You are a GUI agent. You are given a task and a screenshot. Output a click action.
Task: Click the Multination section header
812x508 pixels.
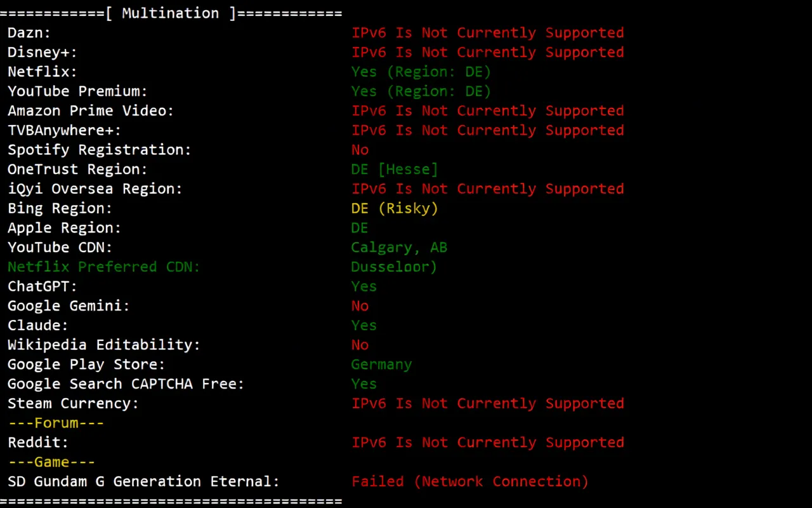(x=171, y=13)
